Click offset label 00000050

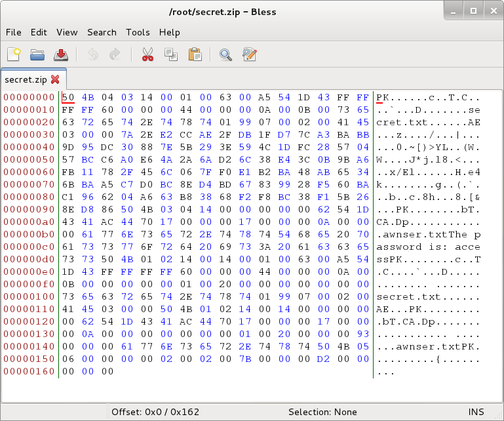(x=29, y=159)
